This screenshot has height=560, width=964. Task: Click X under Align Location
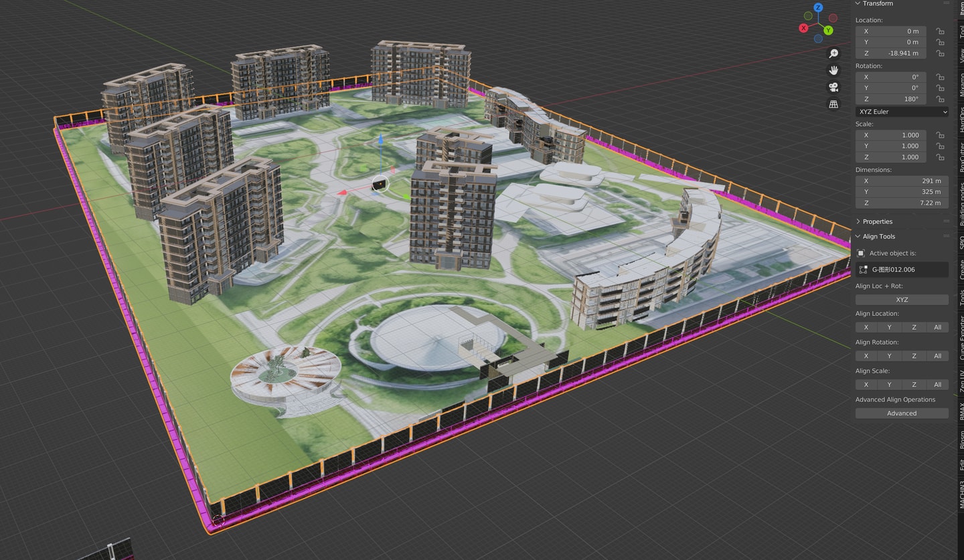[866, 327]
